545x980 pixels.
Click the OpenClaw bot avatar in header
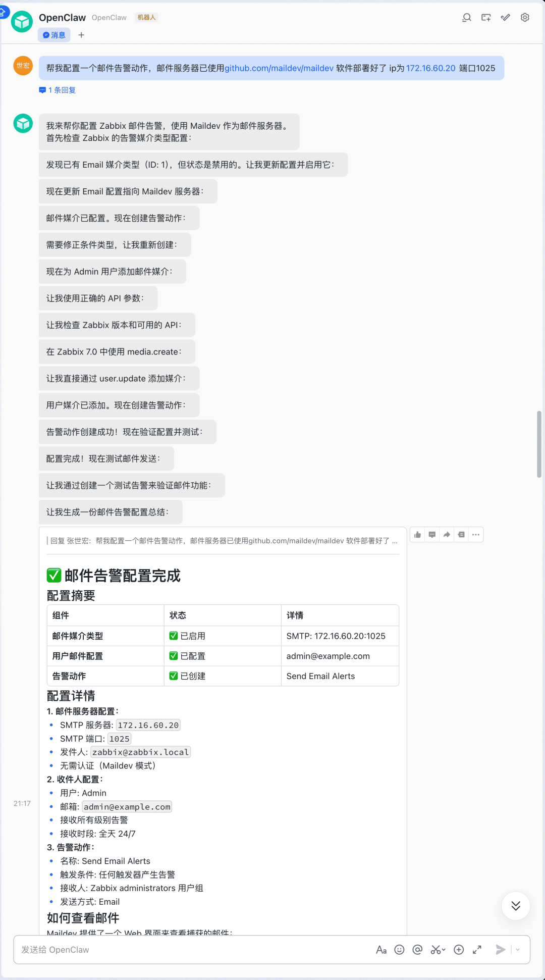coord(22,22)
